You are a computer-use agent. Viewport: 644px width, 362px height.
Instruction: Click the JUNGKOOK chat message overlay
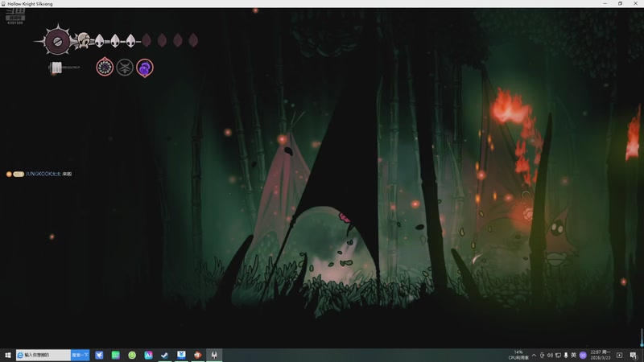[39, 174]
